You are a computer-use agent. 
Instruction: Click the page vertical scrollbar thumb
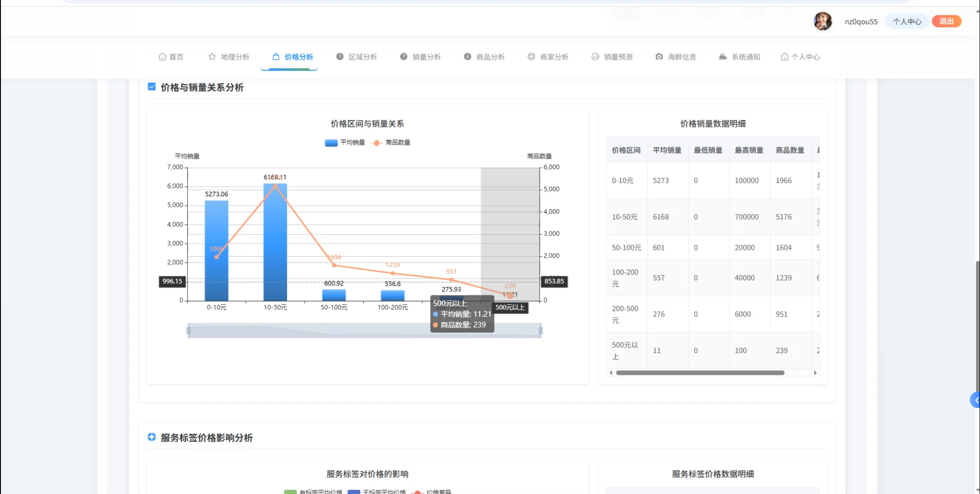[977, 327]
